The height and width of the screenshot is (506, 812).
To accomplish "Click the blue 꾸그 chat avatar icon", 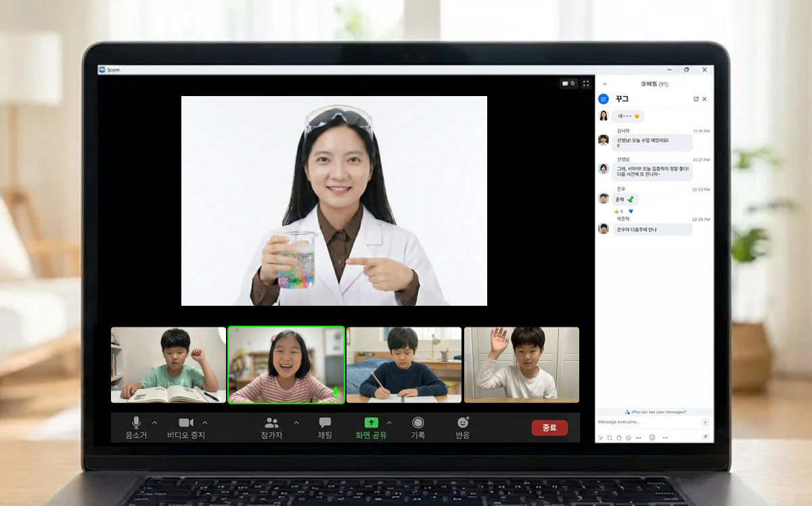I will pyautogui.click(x=604, y=99).
